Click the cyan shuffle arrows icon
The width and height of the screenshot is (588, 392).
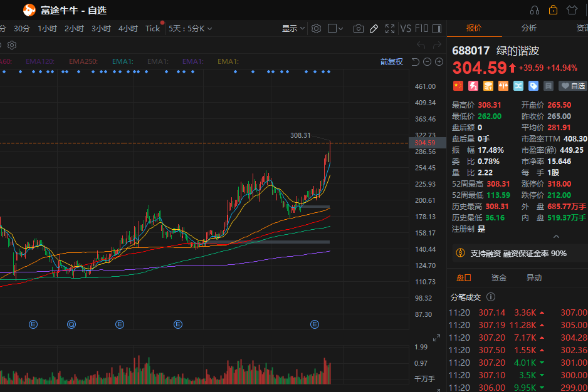click(x=518, y=86)
